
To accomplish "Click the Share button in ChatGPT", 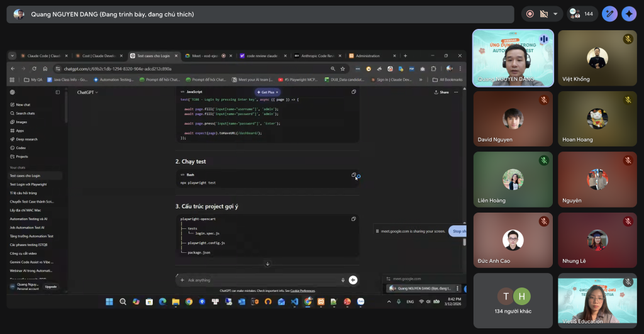I will 441,92.
